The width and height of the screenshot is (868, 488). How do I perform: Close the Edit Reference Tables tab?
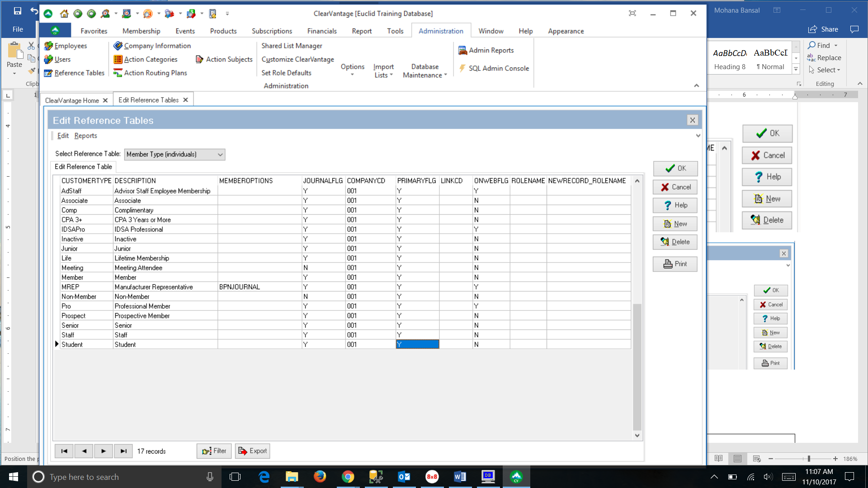tap(185, 100)
